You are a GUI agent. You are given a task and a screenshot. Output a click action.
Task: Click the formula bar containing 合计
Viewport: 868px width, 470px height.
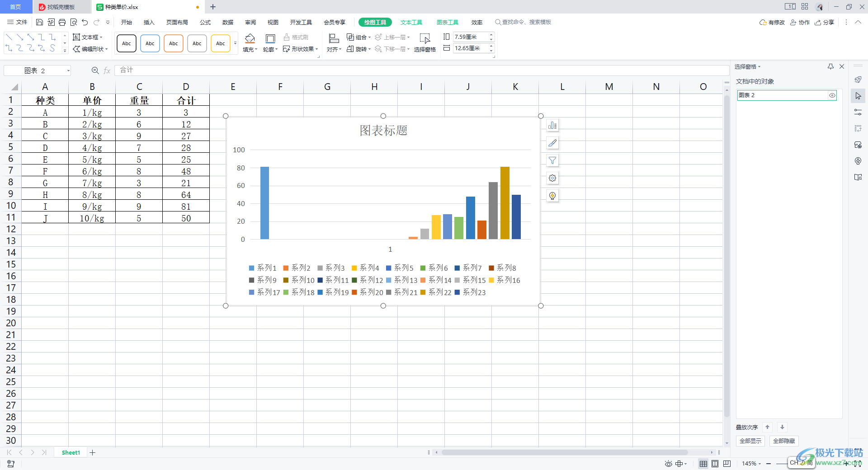tap(421, 70)
